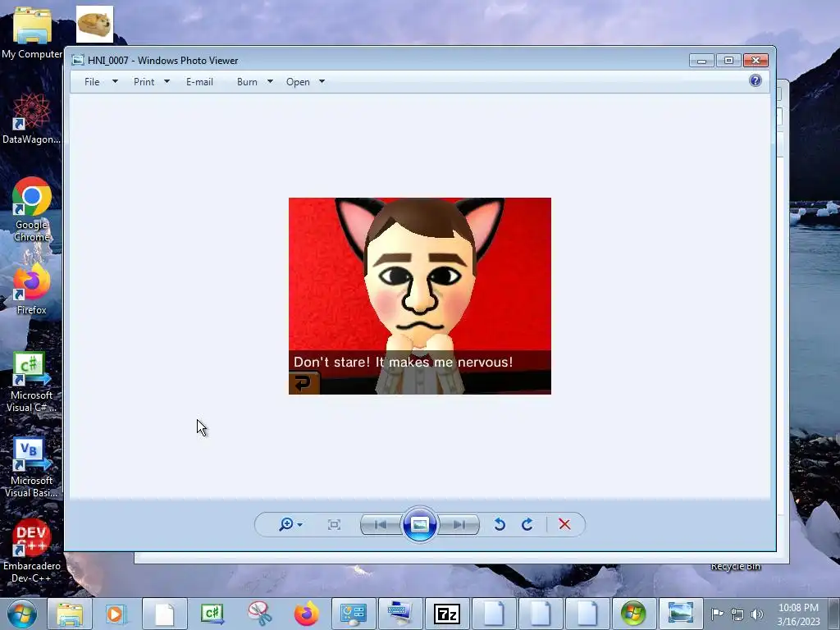Open the Snipping Tool from the taskbar
The width and height of the screenshot is (840, 630).
259,614
